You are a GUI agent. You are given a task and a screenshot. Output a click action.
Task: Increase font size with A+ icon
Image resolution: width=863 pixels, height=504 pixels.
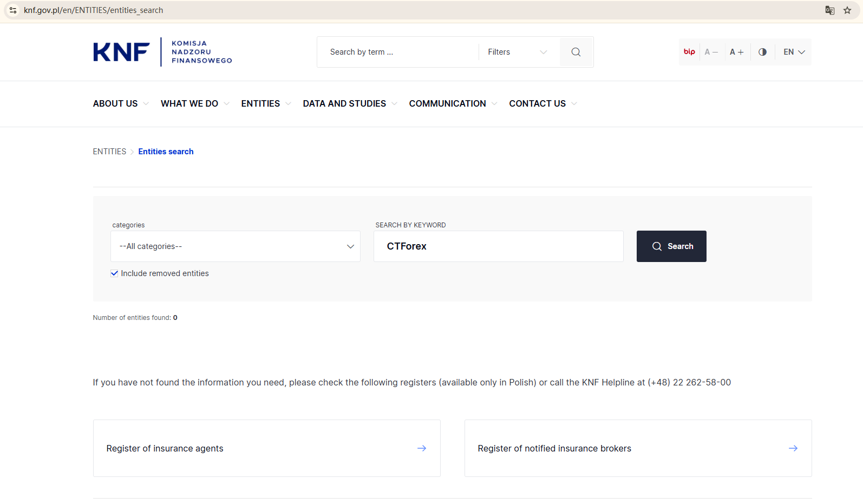click(736, 52)
